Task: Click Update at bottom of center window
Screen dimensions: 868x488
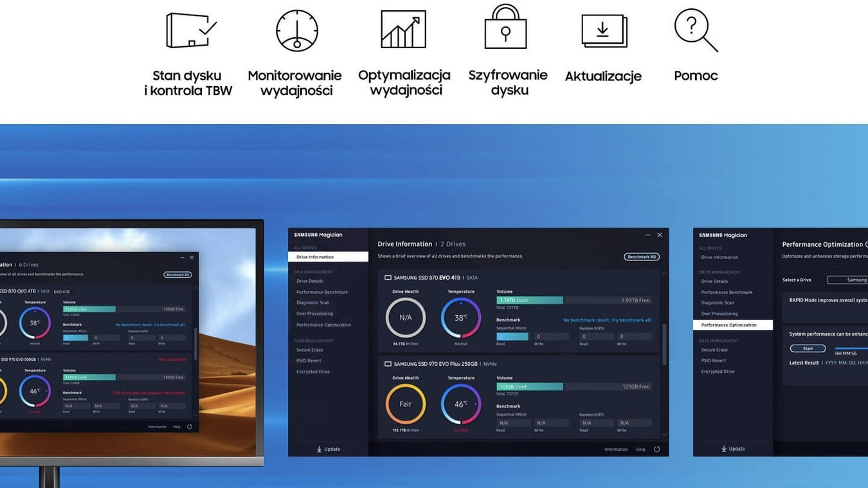Action: 329,449
